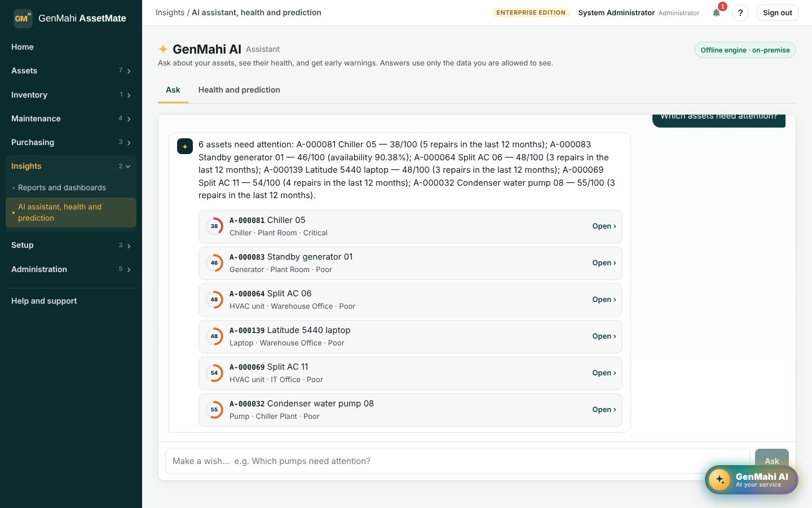Click the System Administrator user name
The width and height of the screenshot is (812, 508).
click(x=616, y=12)
